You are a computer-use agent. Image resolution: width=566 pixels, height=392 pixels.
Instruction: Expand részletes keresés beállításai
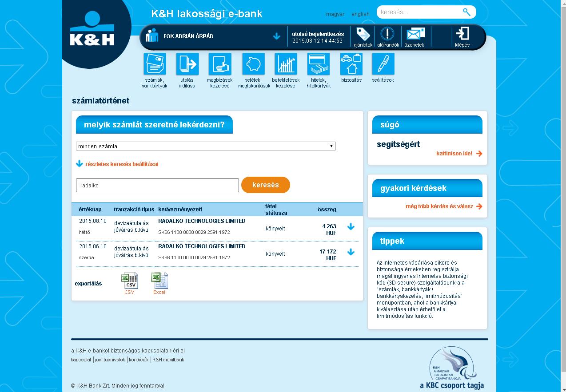122,164
